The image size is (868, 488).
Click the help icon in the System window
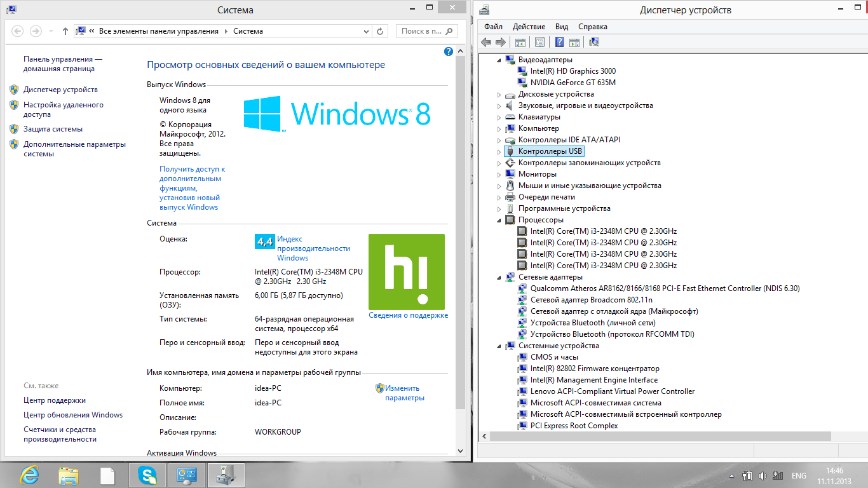tap(449, 51)
